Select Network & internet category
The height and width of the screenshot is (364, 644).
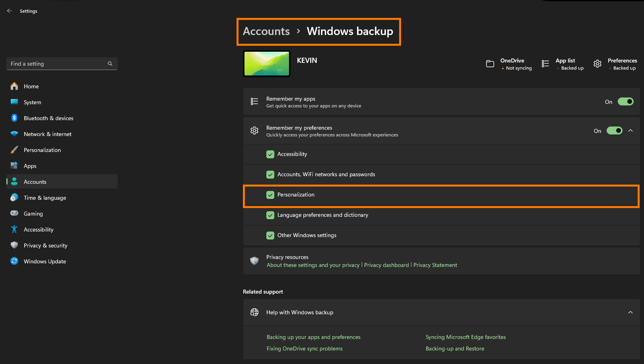62,134
